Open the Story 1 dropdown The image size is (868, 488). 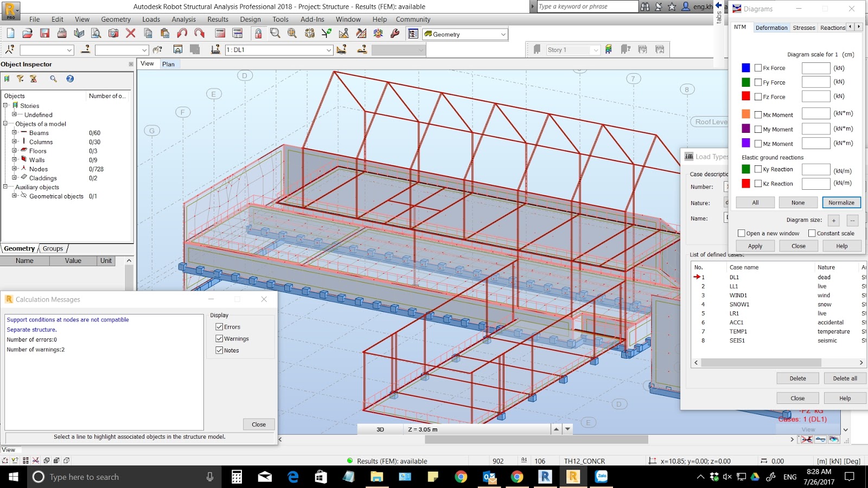click(x=596, y=50)
